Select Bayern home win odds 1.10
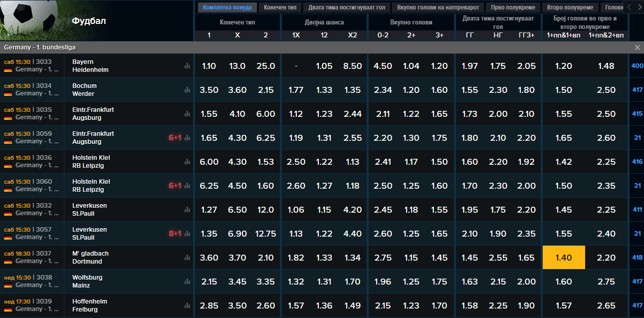 click(209, 66)
